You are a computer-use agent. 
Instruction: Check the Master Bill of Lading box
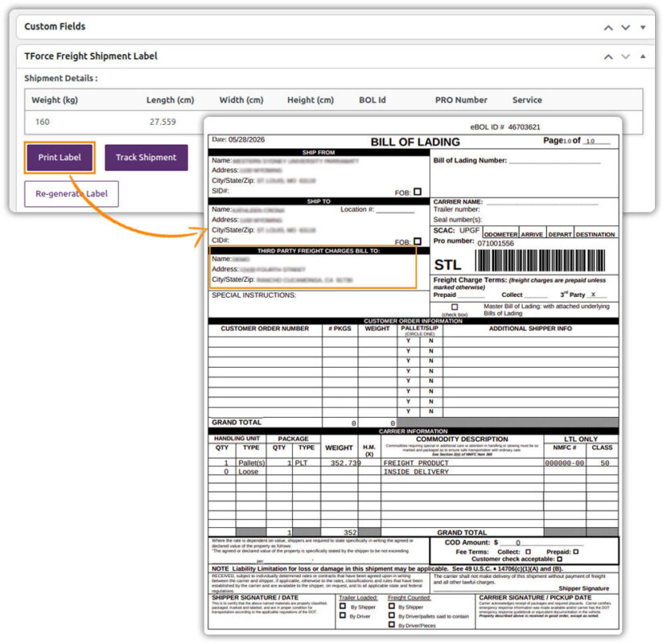[x=455, y=307]
